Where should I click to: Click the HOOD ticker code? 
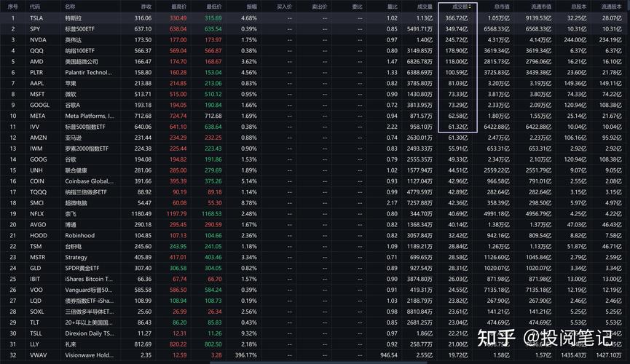click(x=38, y=235)
